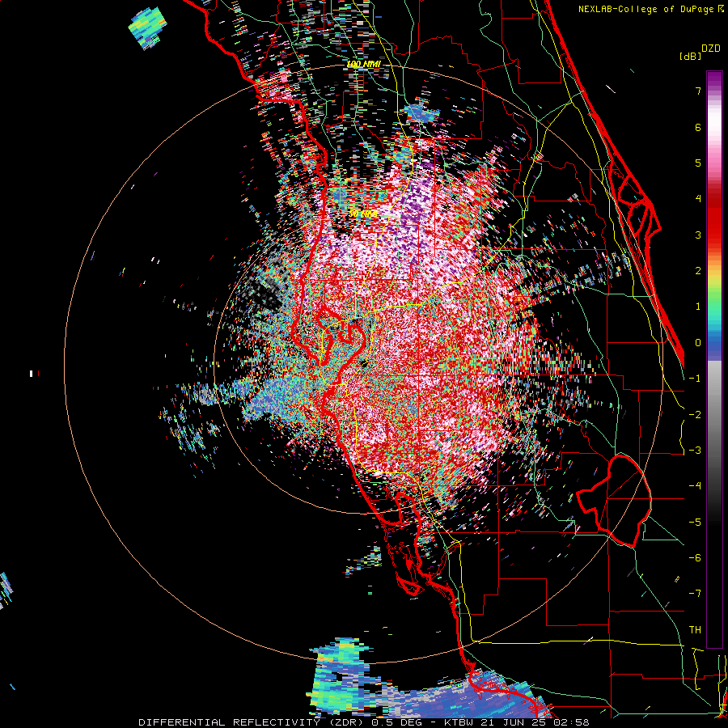Select the 4 value on the dB scale
Viewport: 728px width, 728px height.
(x=698, y=199)
